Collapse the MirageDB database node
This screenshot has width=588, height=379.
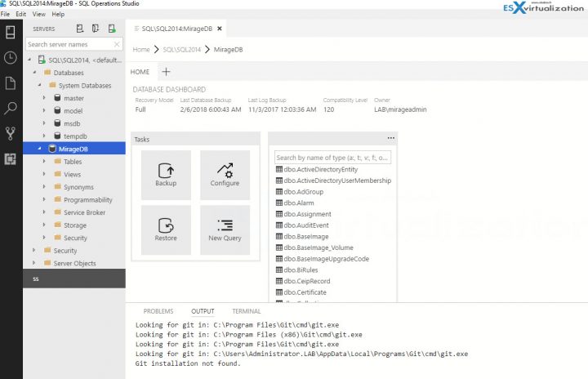(x=39, y=149)
